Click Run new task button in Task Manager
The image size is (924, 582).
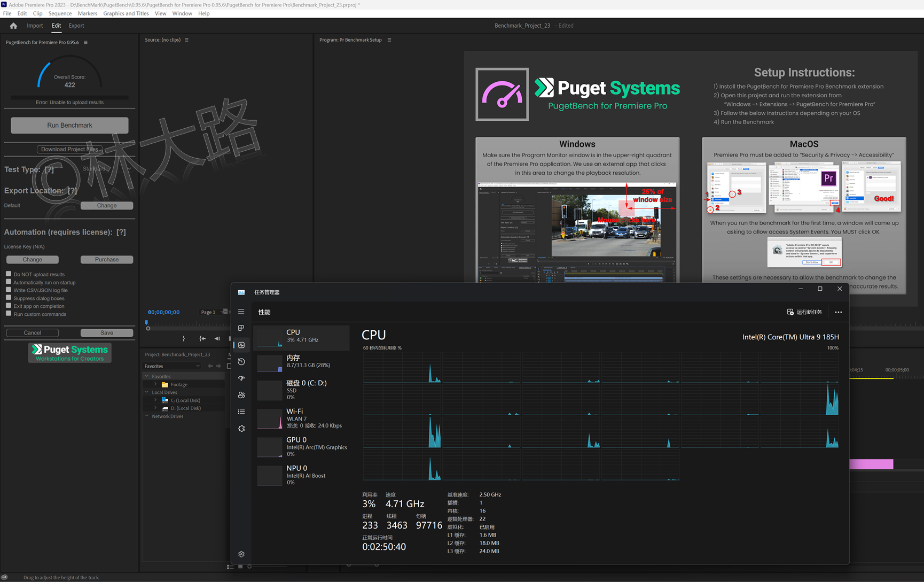coord(804,312)
